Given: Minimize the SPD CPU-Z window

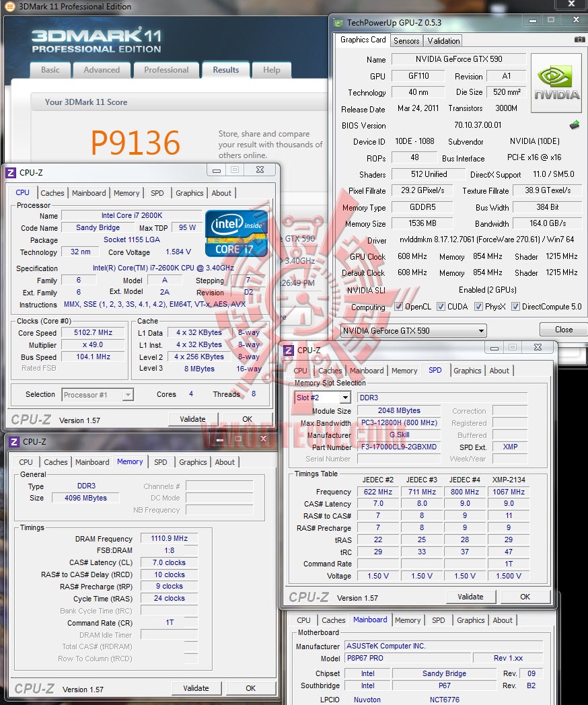Looking at the screenshot, I should point(494,348).
